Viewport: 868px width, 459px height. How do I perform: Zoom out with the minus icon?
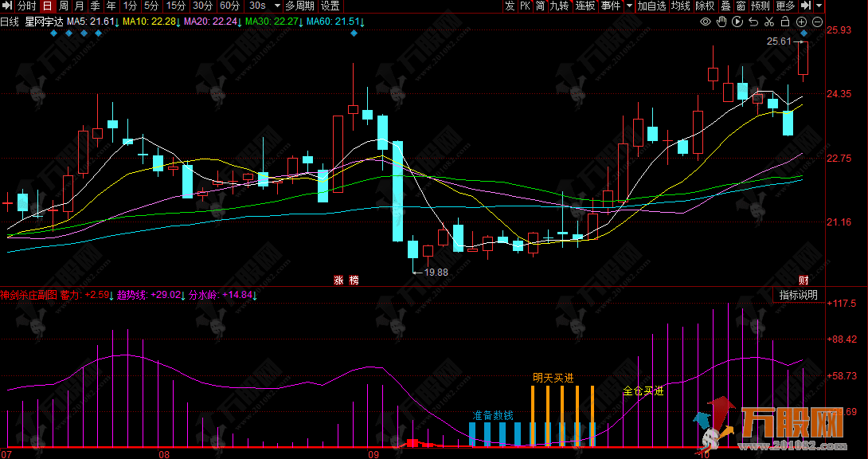pyautogui.click(x=817, y=22)
